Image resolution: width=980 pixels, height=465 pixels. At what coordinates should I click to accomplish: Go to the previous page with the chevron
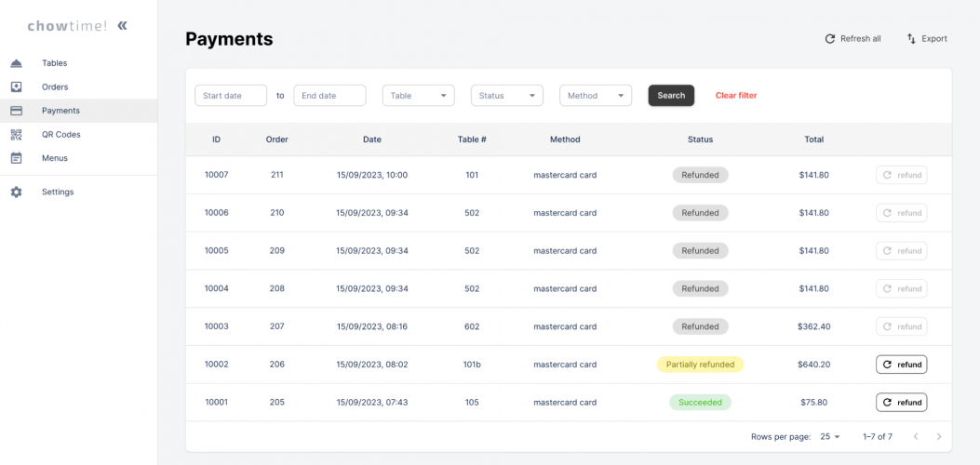[916, 436]
